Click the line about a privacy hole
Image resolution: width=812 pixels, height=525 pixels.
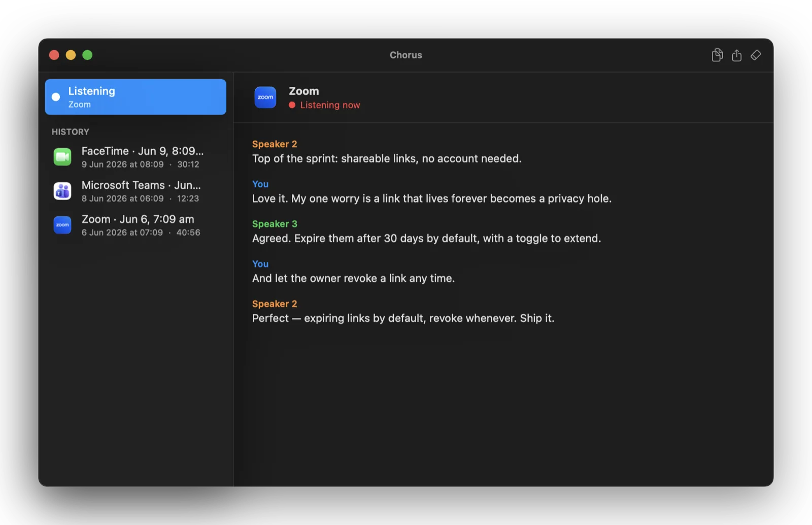(432, 199)
